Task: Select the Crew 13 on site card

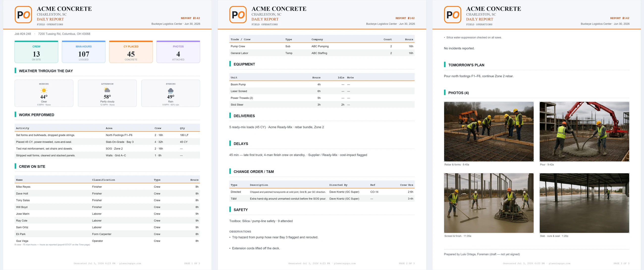Action: point(36,52)
